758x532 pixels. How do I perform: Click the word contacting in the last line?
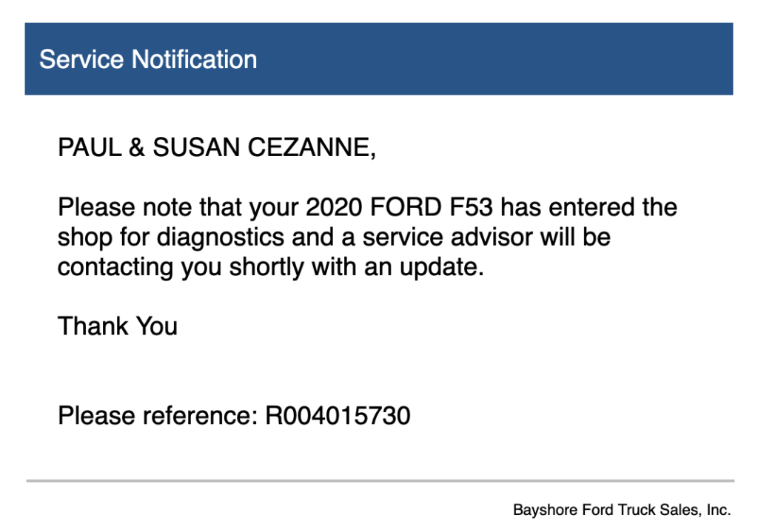[x=115, y=267]
